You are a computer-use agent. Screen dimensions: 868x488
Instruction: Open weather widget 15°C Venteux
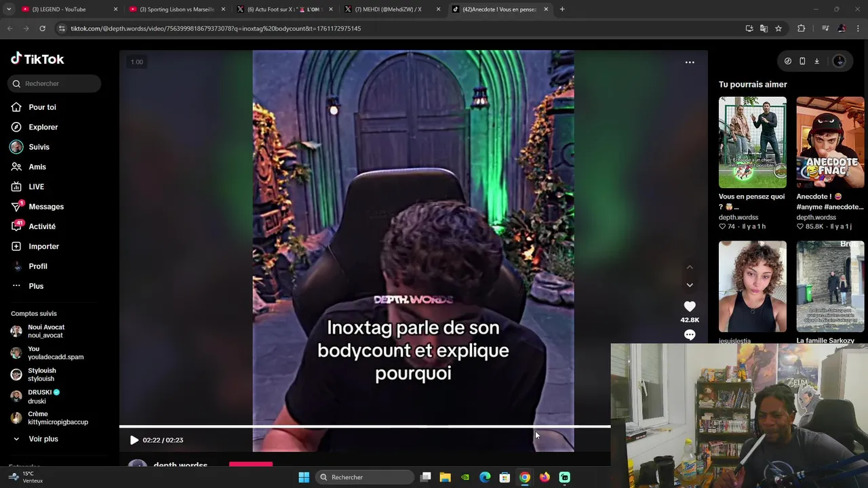26,477
